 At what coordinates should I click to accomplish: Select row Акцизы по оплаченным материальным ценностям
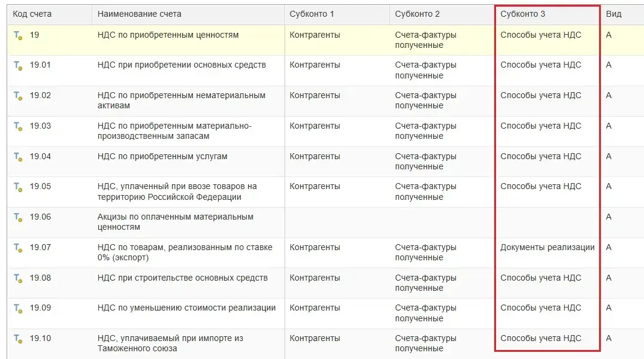[175, 222]
